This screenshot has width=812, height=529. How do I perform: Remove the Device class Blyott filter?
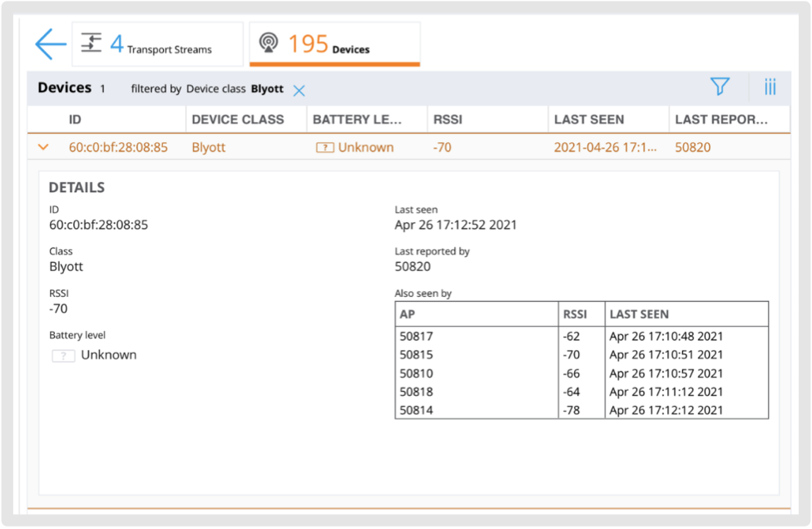coord(300,91)
